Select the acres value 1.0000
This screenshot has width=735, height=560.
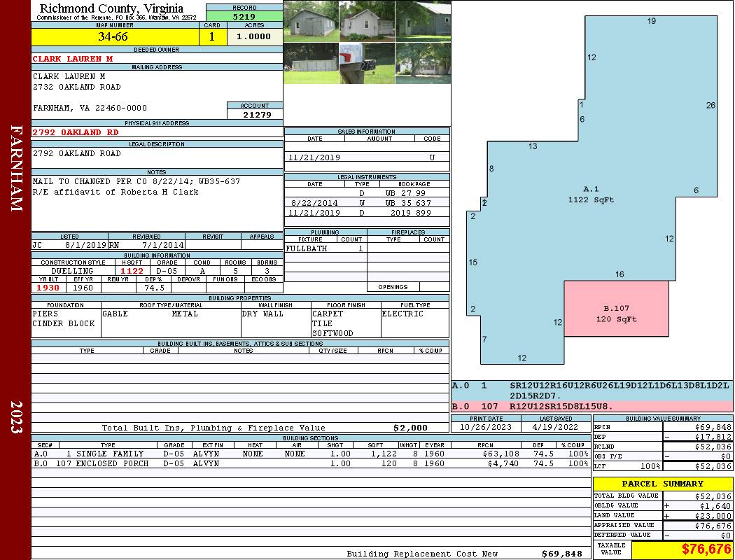(255, 36)
